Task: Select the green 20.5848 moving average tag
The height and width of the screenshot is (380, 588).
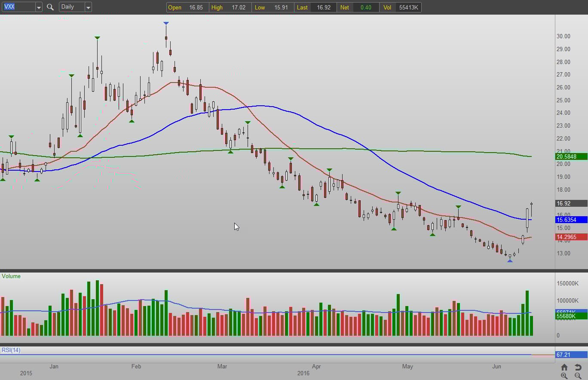Action: pos(571,156)
